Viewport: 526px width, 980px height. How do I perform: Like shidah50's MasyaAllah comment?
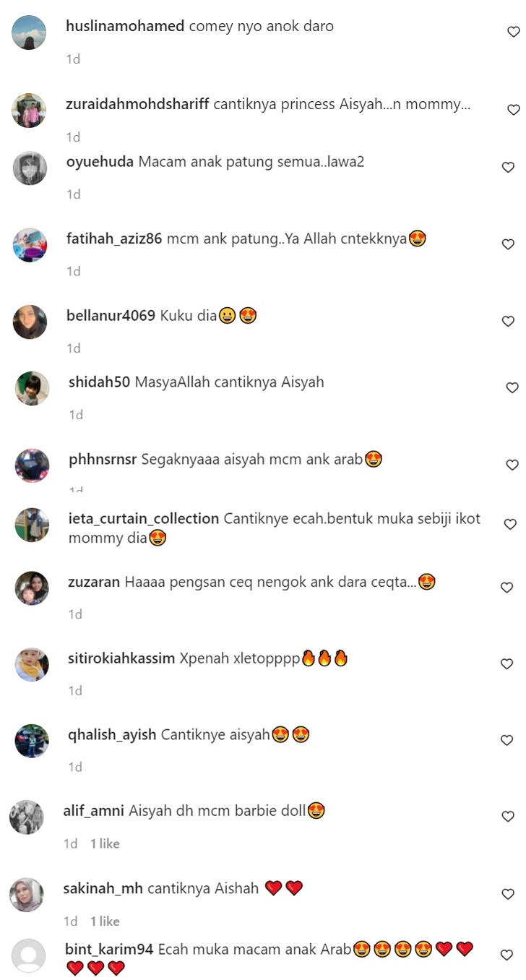tap(512, 388)
